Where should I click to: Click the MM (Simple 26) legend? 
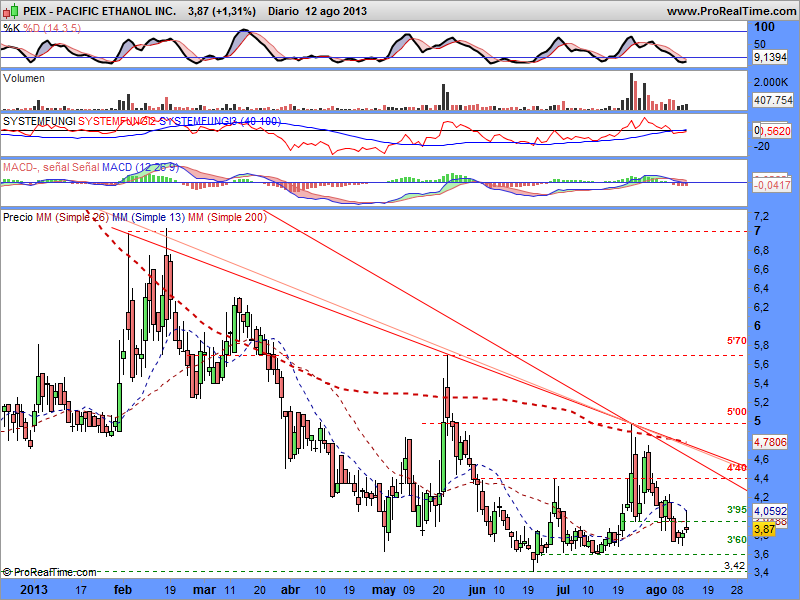(72, 217)
